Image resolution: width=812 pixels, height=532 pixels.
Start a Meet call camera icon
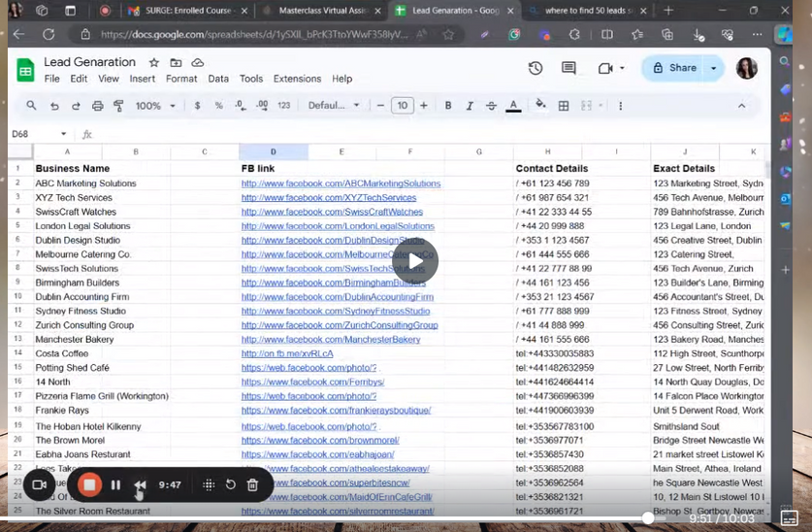(604, 68)
